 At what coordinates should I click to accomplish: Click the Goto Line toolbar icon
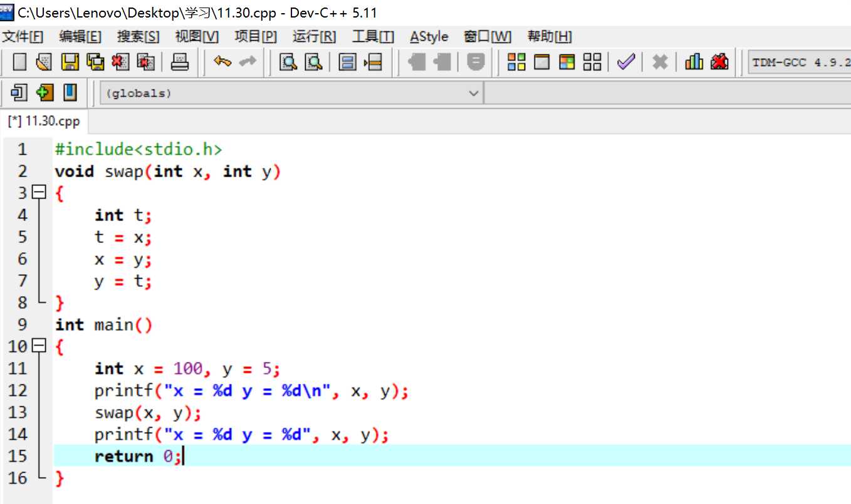point(373,62)
